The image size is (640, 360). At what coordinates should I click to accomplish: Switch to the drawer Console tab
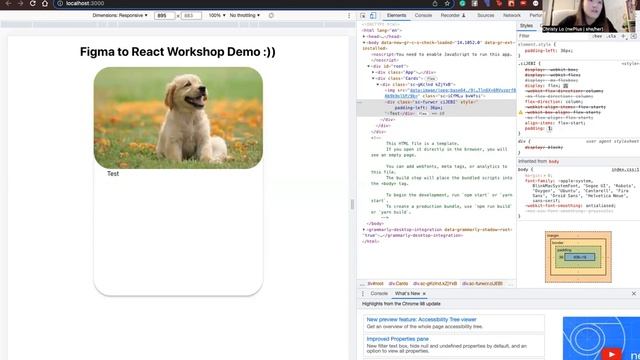pos(379,293)
